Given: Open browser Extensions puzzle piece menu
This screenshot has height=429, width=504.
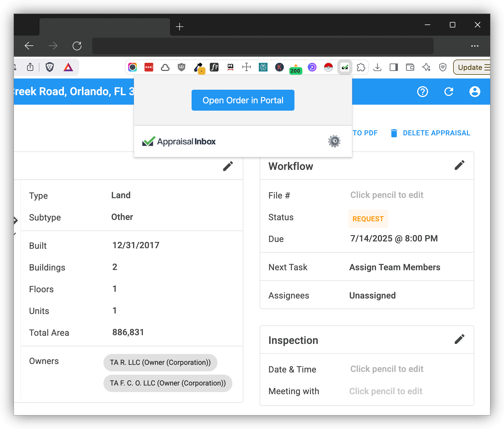Looking at the screenshot, I should pyautogui.click(x=361, y=67).
